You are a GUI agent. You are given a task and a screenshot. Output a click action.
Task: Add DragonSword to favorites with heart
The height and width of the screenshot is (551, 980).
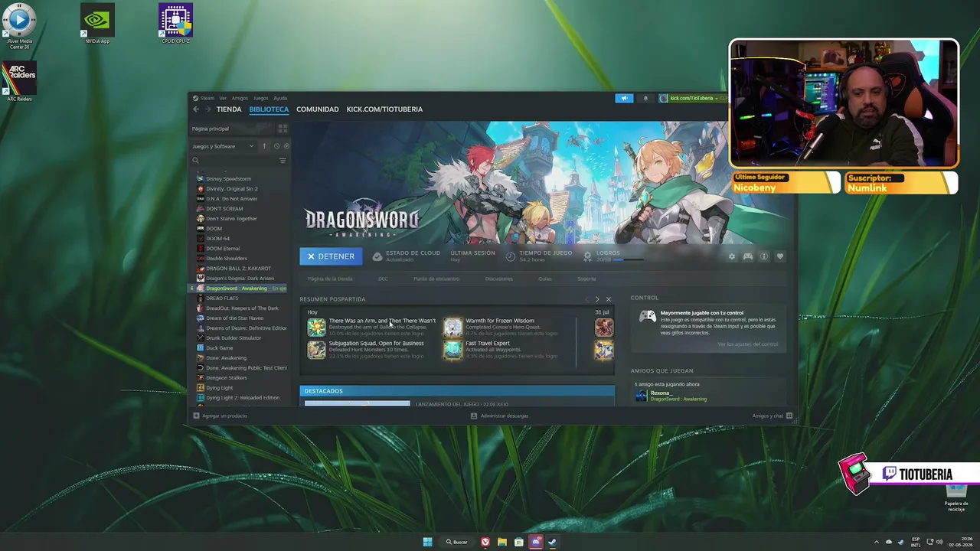click(x=780, y=256)
